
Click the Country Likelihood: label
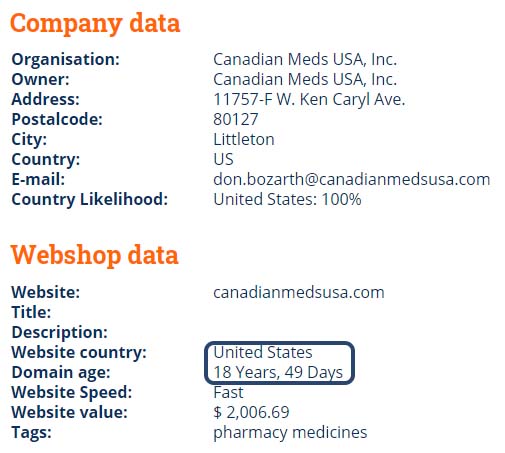coord(90,199)
